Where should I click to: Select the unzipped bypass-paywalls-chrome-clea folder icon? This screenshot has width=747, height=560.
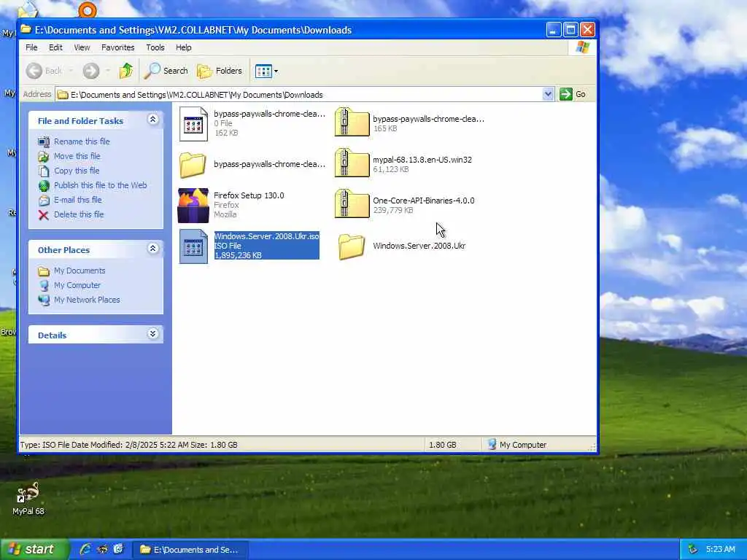pyautogui.click(x=193, y=165)
